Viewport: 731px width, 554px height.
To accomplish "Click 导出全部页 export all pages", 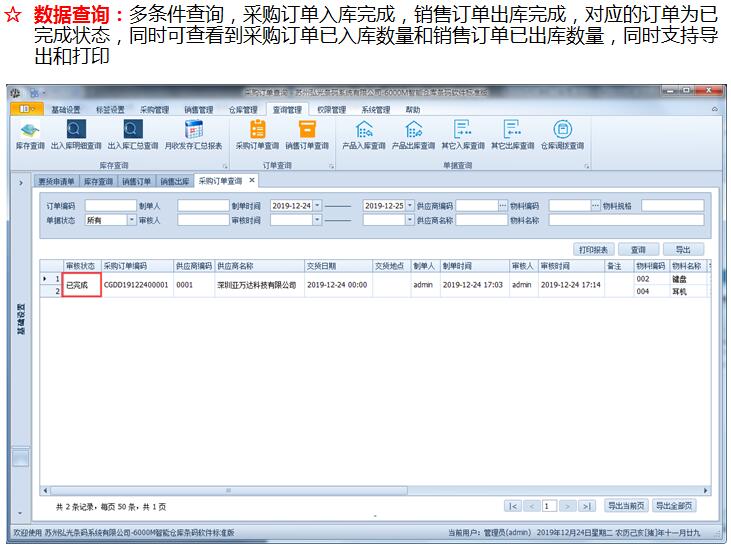I will (x=674, y=506).
